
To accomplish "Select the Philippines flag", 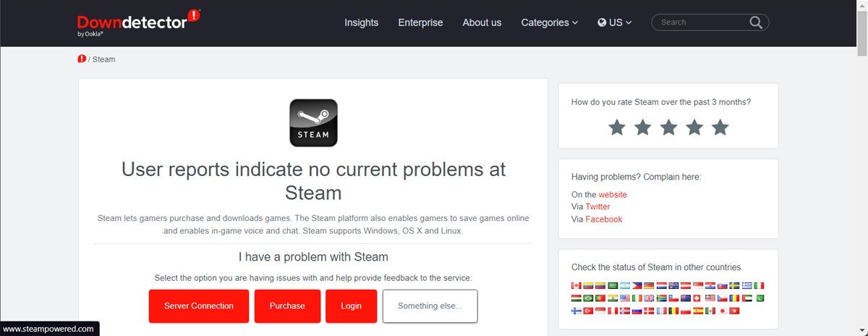I will pos(637,286).
